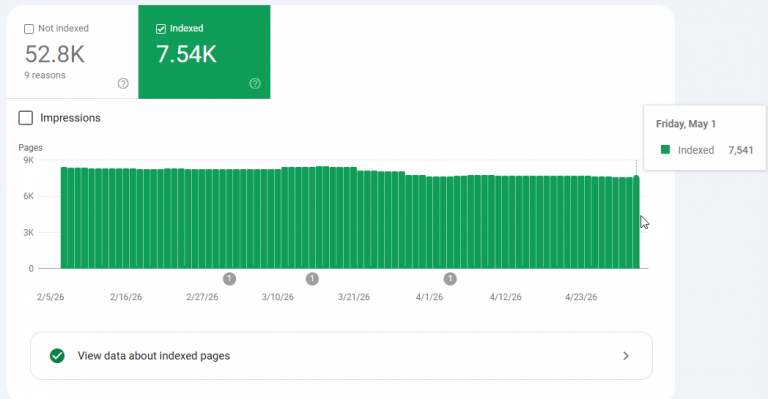This screenshot has width=768, height=399.
Task: Click annotation marker near 2/27/26
Action: (229, 279)
